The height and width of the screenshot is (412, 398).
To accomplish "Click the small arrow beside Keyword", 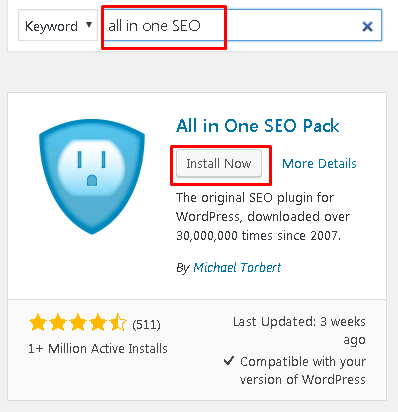I will pyautogui.click(x=89, y=24).
